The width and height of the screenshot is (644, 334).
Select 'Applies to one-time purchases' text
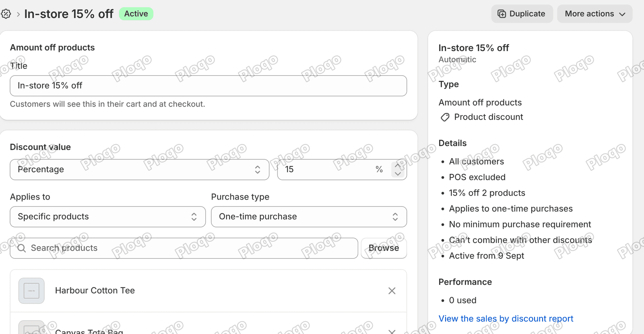point(511,208)
